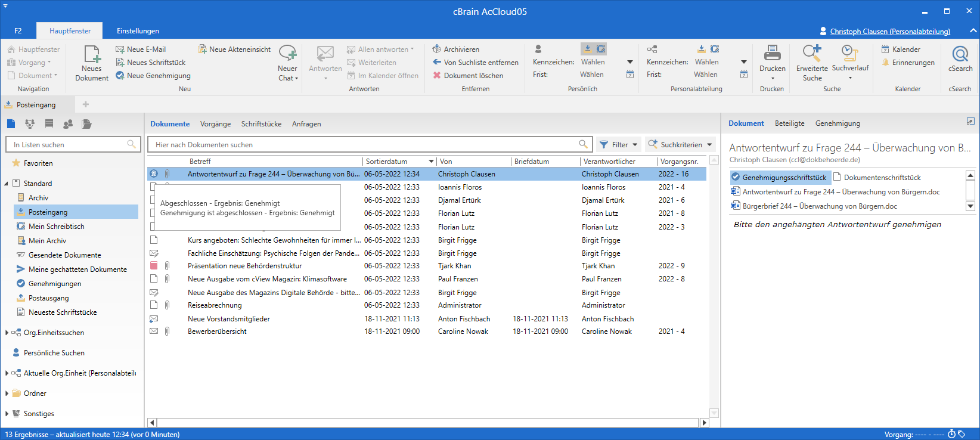This screenshot has height=440, width=980.
Task: Open the Kalender
Action: pyautogui.click(x=901, y=49)
